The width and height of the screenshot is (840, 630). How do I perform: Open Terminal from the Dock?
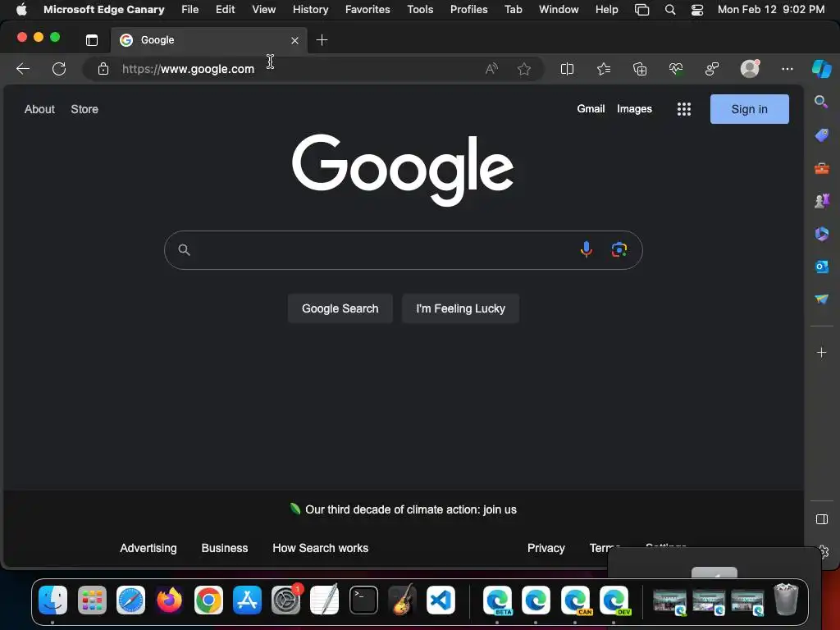coord(363,600)
